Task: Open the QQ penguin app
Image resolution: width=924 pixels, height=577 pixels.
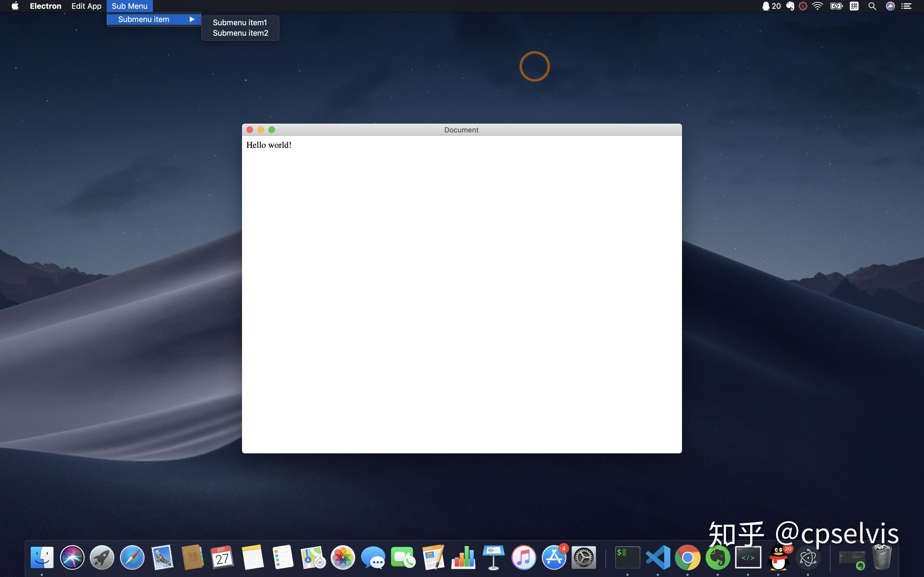Action: 778,557
